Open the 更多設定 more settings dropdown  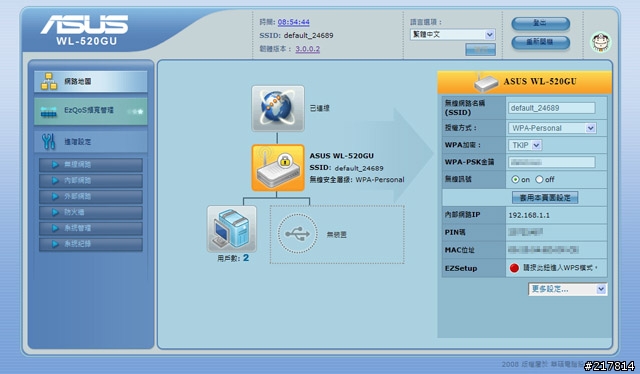[x=567, y=289]
